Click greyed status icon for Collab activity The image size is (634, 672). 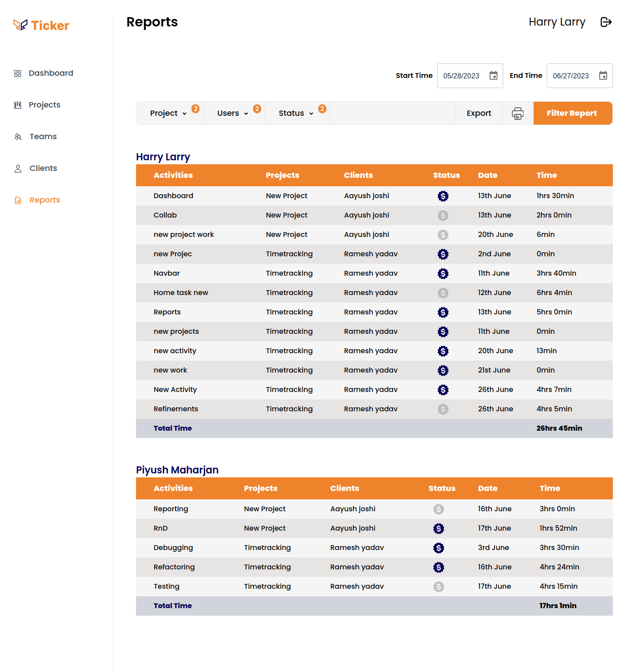click(443, 215)
